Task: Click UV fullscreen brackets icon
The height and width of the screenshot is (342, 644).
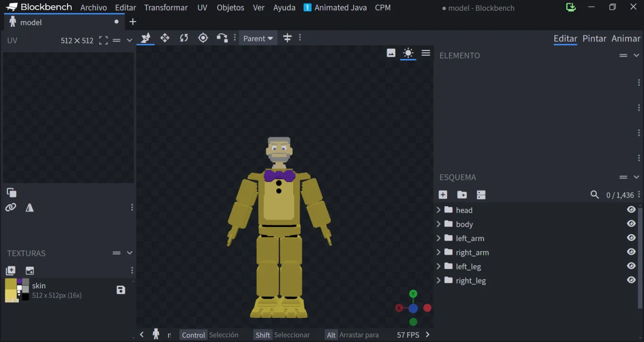Action: (104, 40)
